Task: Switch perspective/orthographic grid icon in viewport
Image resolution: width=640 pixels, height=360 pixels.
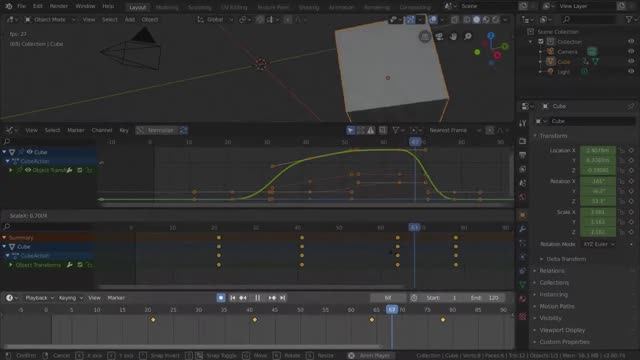Action: (x=425, y=36)
